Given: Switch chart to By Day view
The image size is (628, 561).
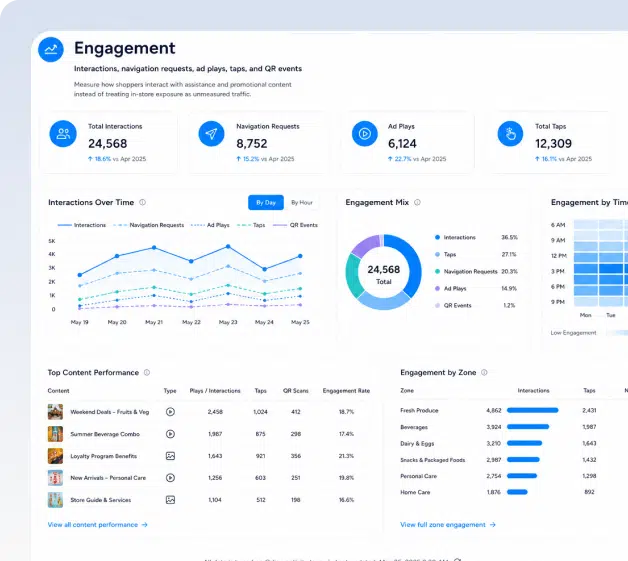Looking at the screenshot, I should 266,203.
